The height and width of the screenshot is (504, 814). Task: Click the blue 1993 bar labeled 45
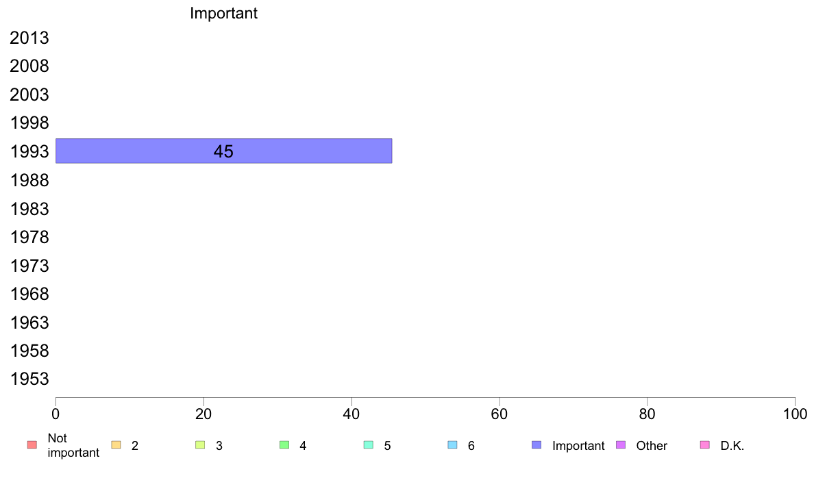pyautogui.click(x=224, y=151)
